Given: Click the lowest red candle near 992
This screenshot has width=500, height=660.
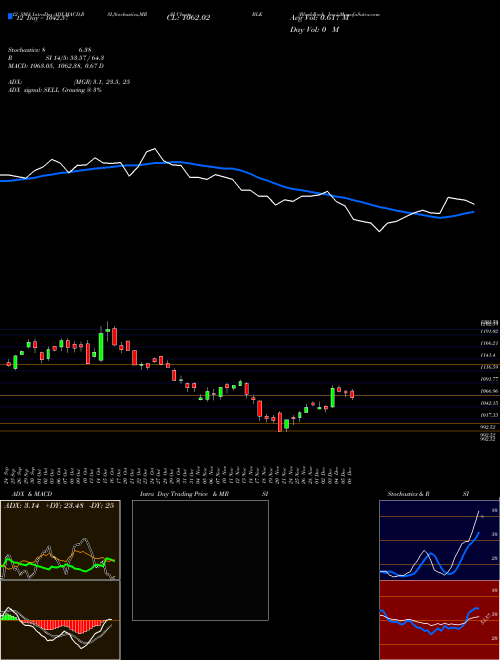Looking at the screenshot, I should (280, 422).
